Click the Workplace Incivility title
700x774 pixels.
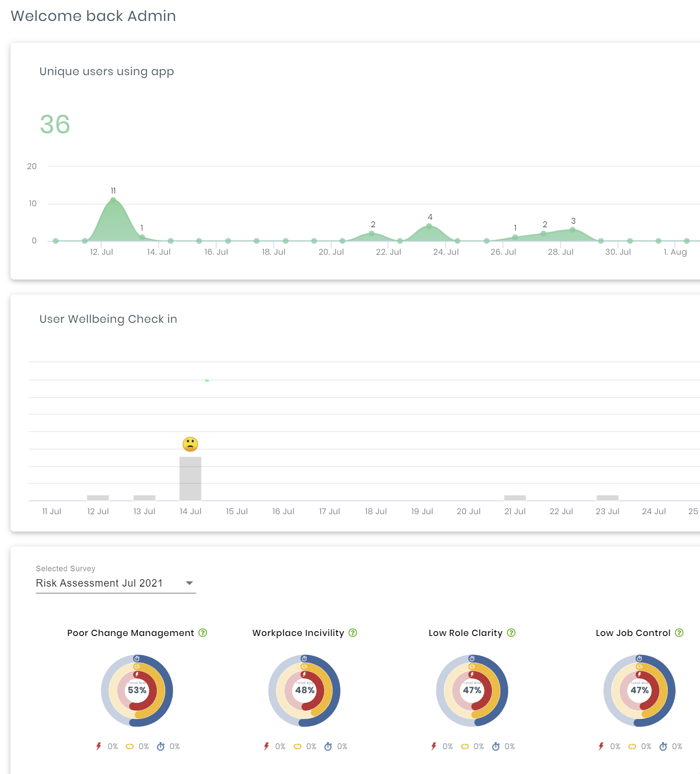(298, 633)
